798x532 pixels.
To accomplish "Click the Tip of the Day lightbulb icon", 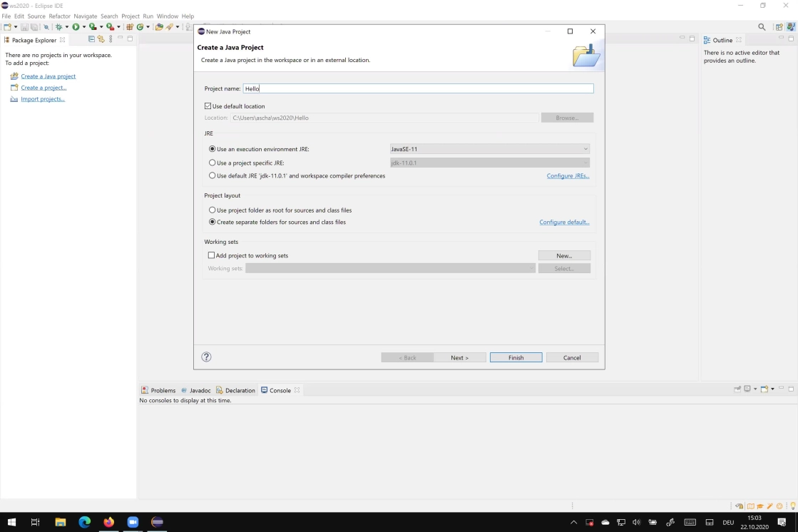I will point(793,506).
